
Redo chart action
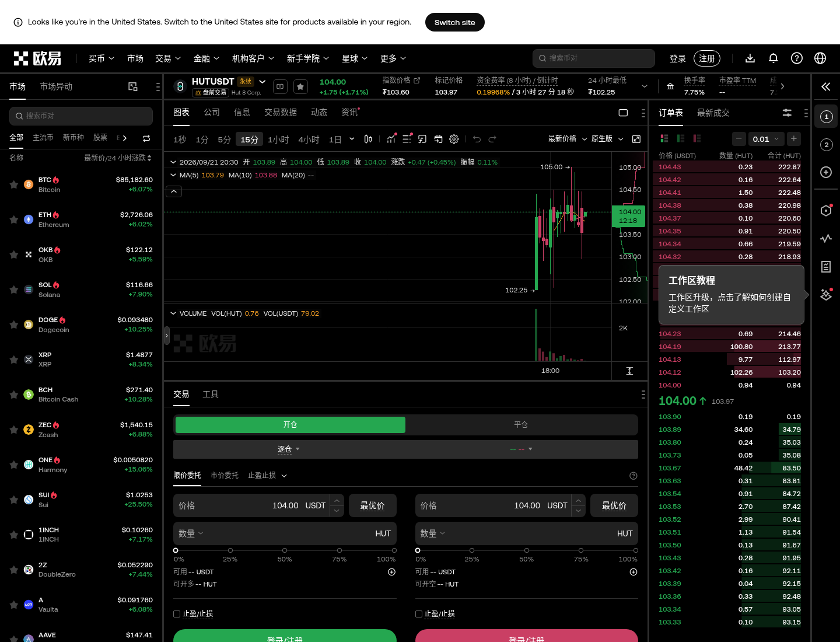coord(492,139)
